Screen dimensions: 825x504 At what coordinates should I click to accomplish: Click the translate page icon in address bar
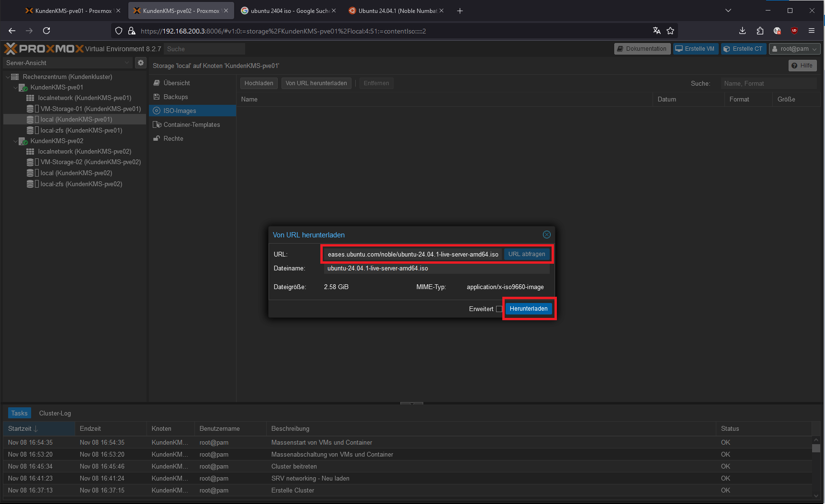point(656,31)
